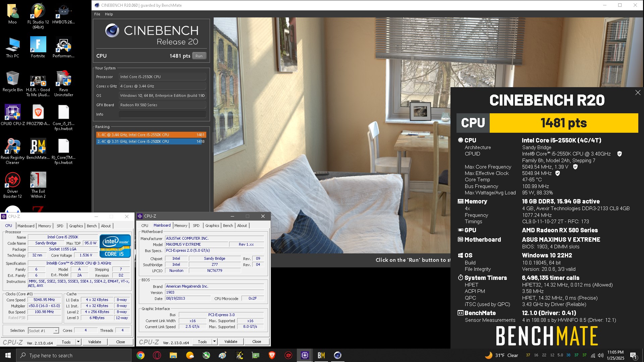Open the Moo user folder icon

pos(12,14)
